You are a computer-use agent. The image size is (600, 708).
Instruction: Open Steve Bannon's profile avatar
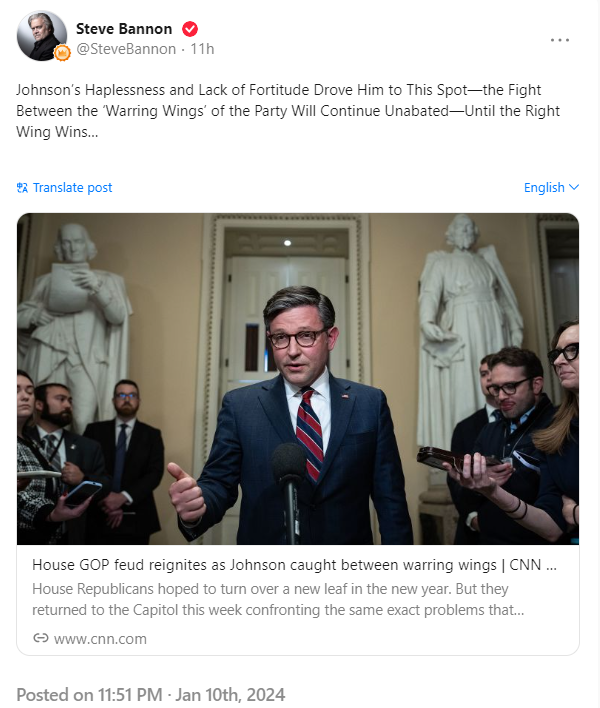42,36
